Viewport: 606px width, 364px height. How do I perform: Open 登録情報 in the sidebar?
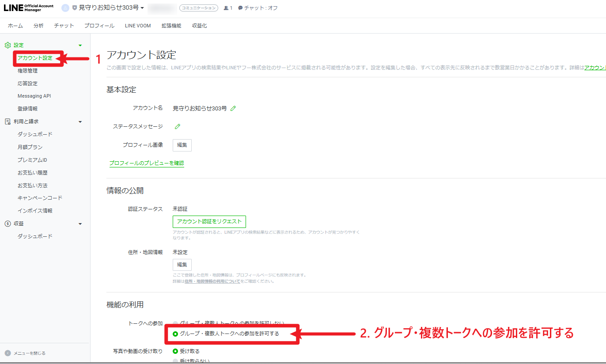[x=27, y=109]
